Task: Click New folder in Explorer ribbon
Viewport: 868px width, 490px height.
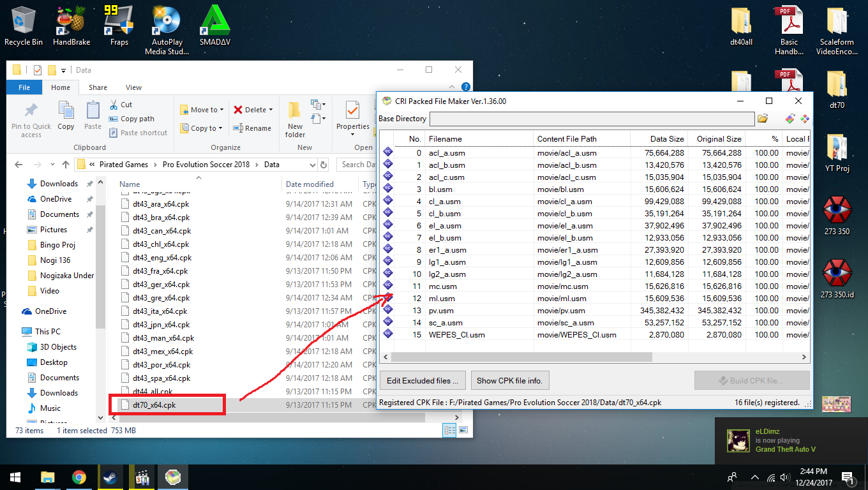Action: coord(295,119)
